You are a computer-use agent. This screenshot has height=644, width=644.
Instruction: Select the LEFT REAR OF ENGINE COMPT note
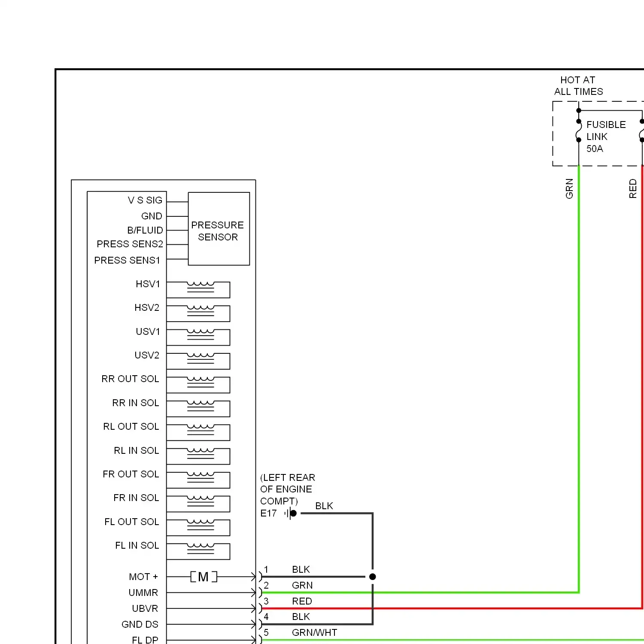288,489
